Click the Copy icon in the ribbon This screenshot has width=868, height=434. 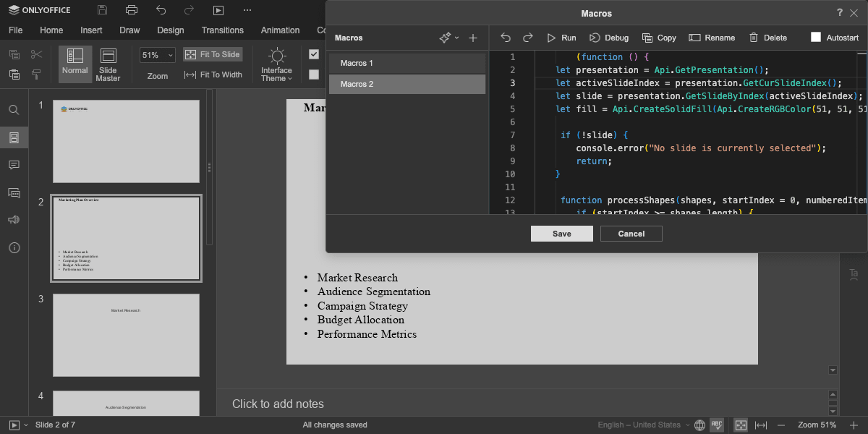(x=14, y=55)
